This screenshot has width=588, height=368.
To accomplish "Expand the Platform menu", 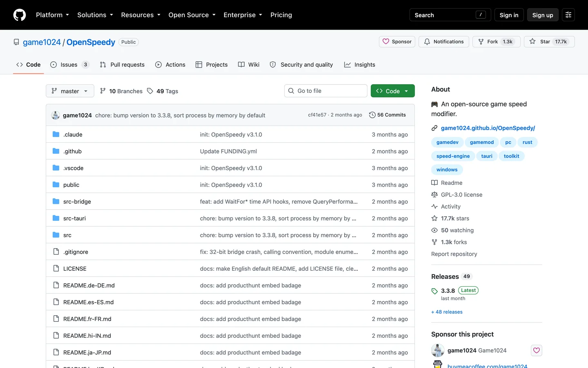I will pos(52,15).
